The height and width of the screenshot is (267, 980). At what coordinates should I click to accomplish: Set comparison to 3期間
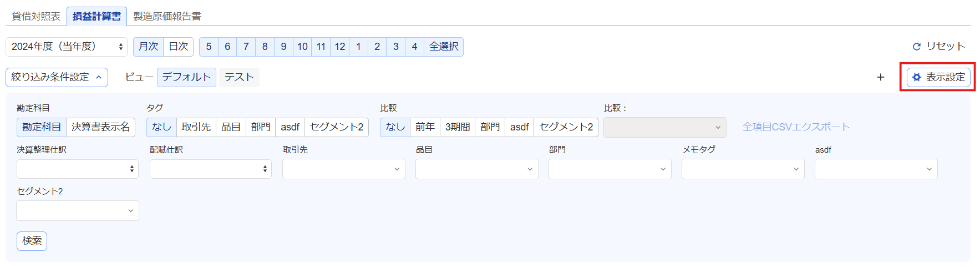[458, 127]
